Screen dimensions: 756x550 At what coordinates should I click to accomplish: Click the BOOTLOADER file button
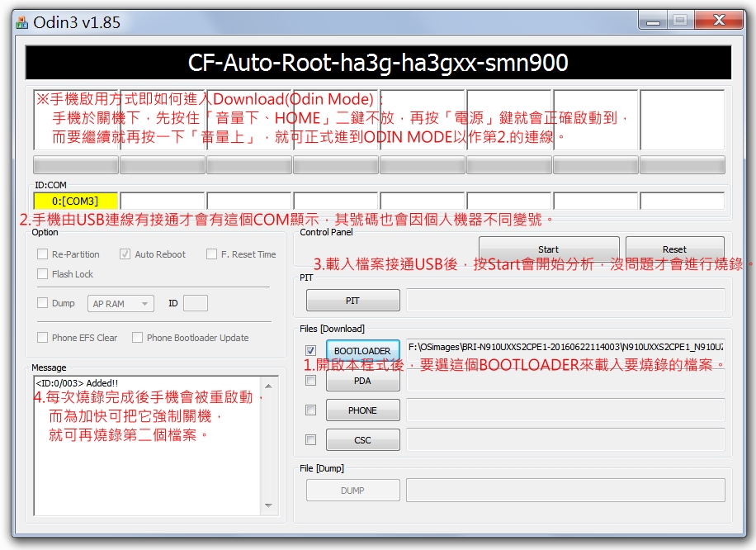click(362, 351)
